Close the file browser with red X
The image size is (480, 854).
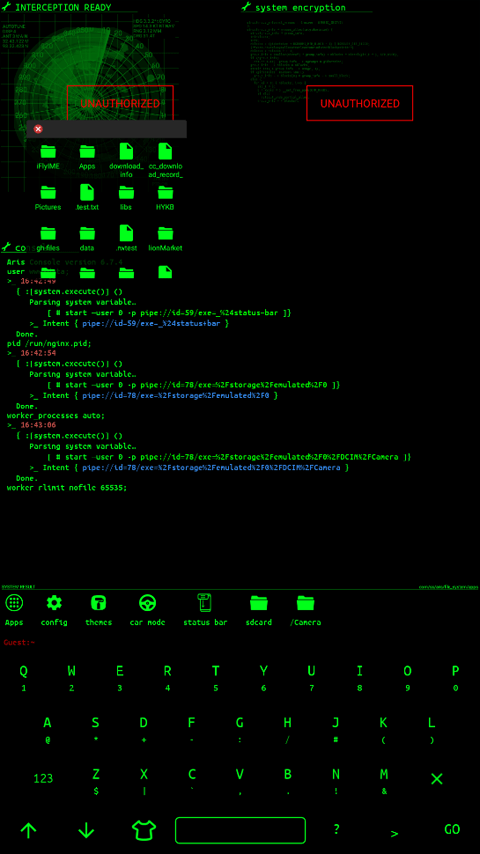point(38,129)
